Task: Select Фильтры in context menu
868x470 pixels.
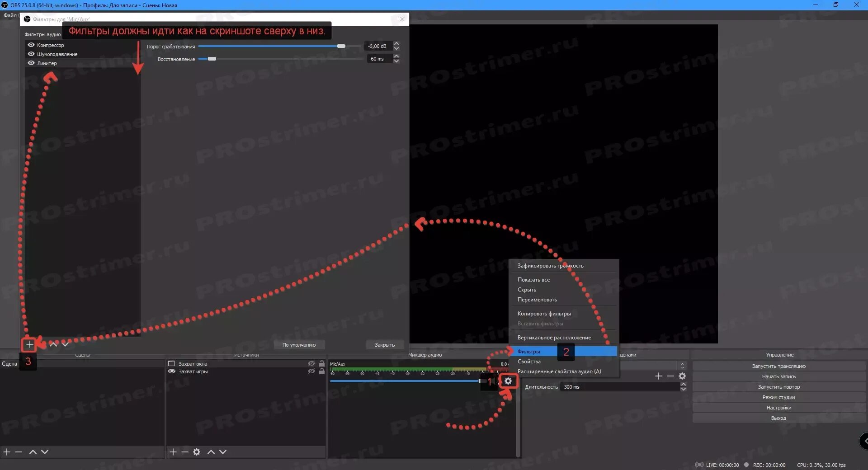Action: coord(563,352)
